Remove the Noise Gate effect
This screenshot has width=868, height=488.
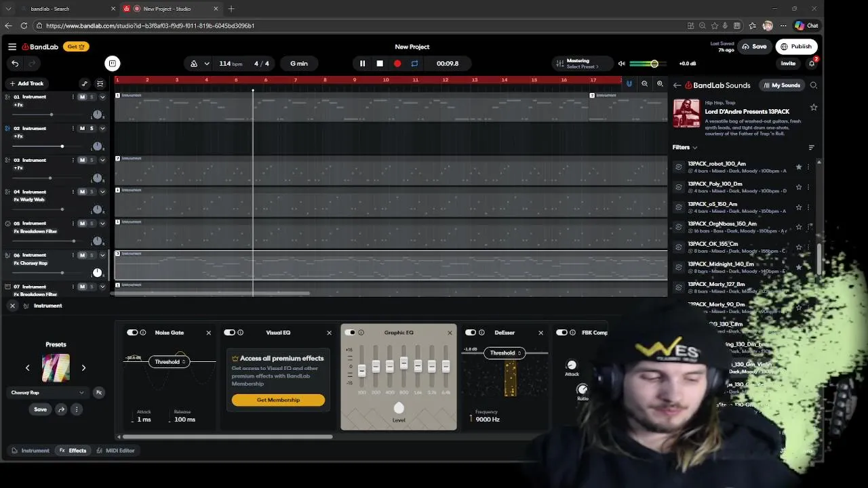tap(208, 333)
